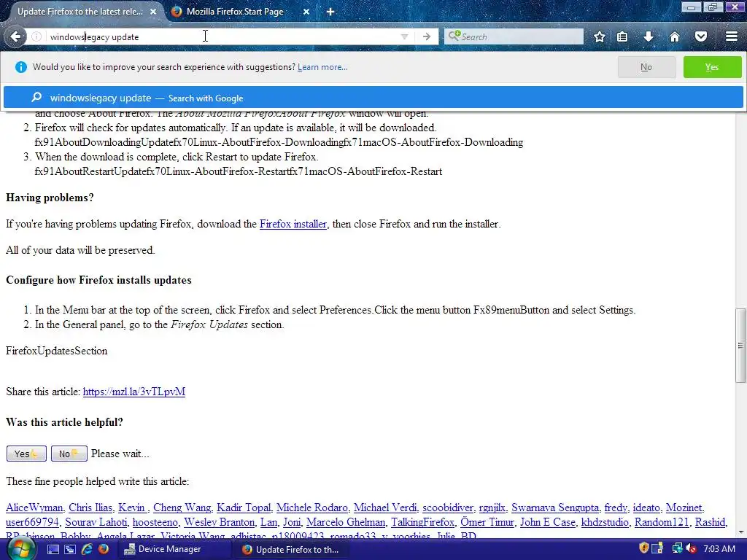
Task: Open contributor Chris Ilias link
Action: pyautogui.click(x=90, y=507)
